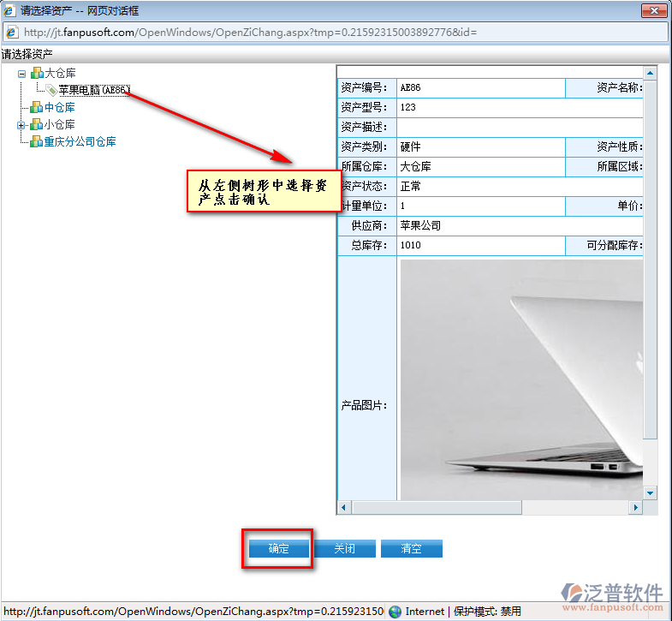Image resolution: width=672 pixels, height=621 pixels.
Task: Click the 清空 button to clear
Action: tap(412, 548)
